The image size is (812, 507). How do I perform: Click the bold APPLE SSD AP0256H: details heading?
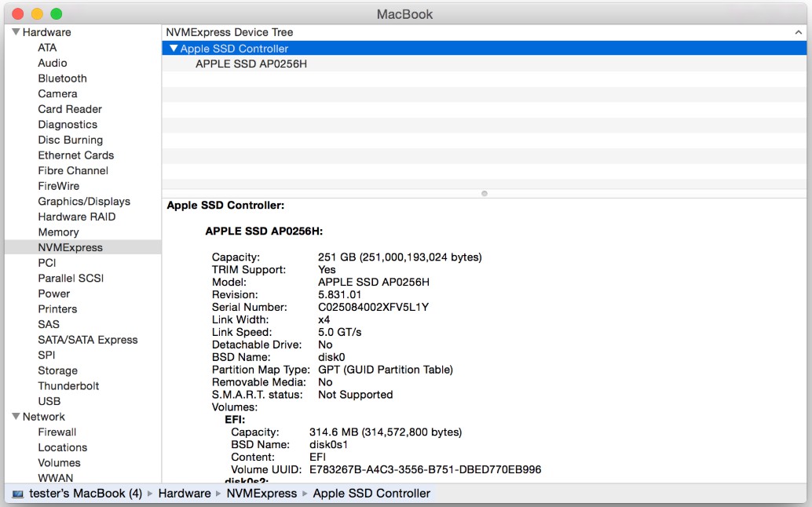coord(264,232)
